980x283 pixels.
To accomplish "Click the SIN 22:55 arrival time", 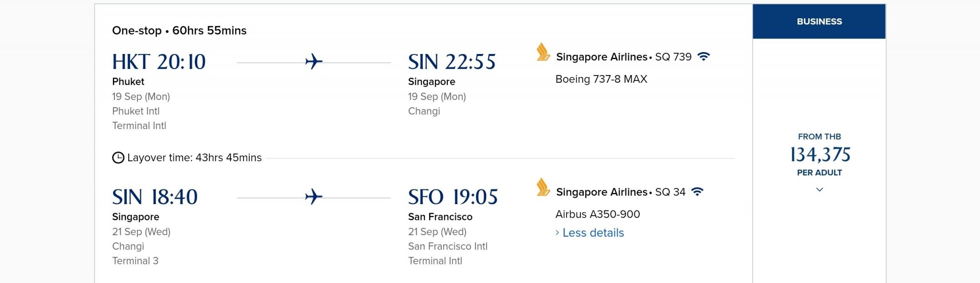I will click(452, 62).
